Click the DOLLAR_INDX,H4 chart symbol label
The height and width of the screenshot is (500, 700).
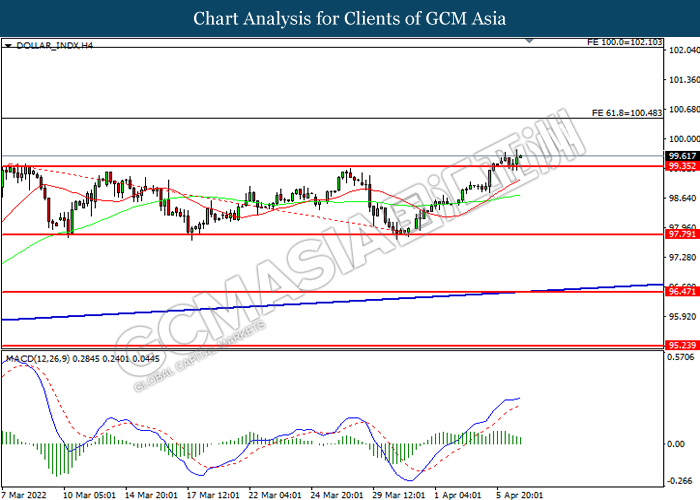point(54,46)
